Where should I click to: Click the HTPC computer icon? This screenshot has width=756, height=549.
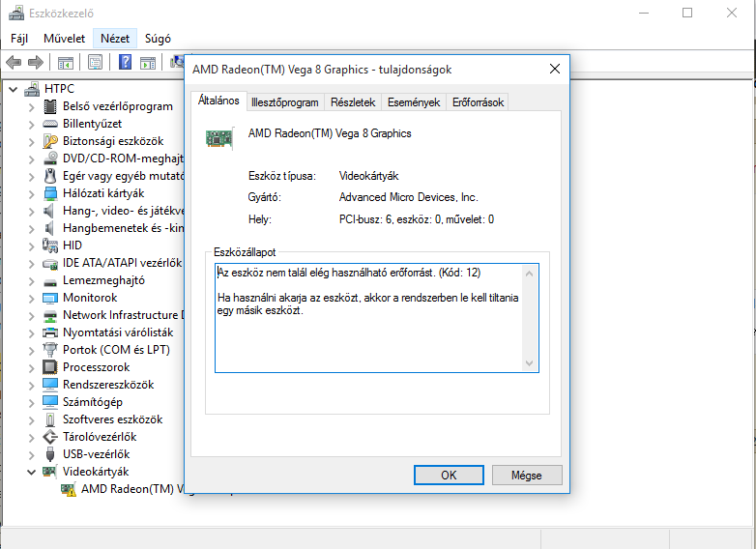pos(32,89)
